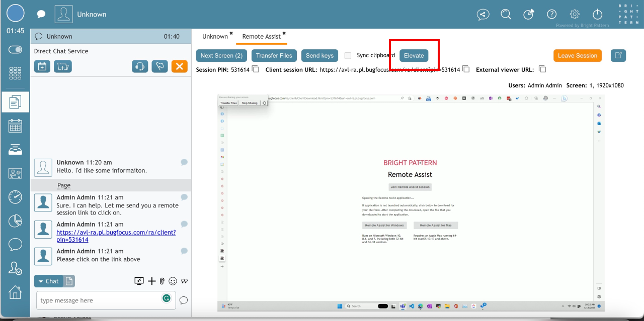Open the header pie chart icon

coord(529,15)
